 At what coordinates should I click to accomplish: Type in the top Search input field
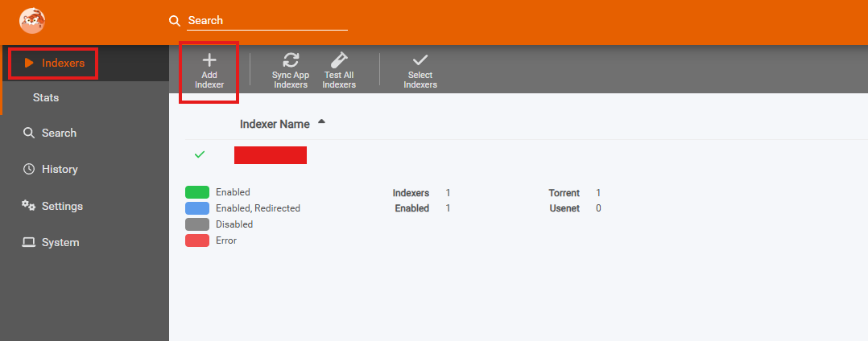pyautogui.click(x=267, y=20)
